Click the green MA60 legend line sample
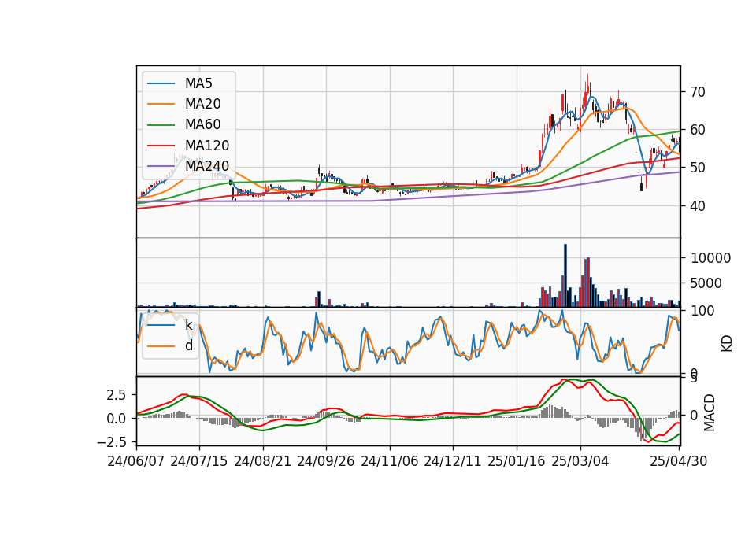 click(x=161, y=125)
